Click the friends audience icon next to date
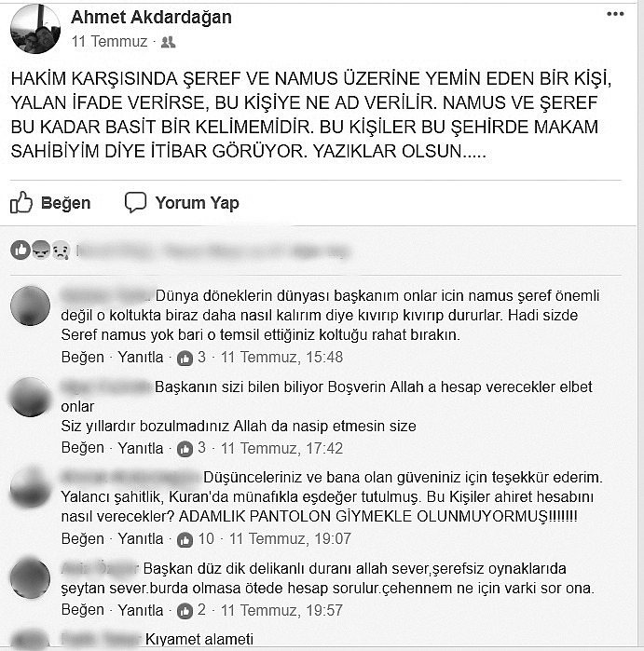This screenshot has width=644, height=651. point(169,42)
